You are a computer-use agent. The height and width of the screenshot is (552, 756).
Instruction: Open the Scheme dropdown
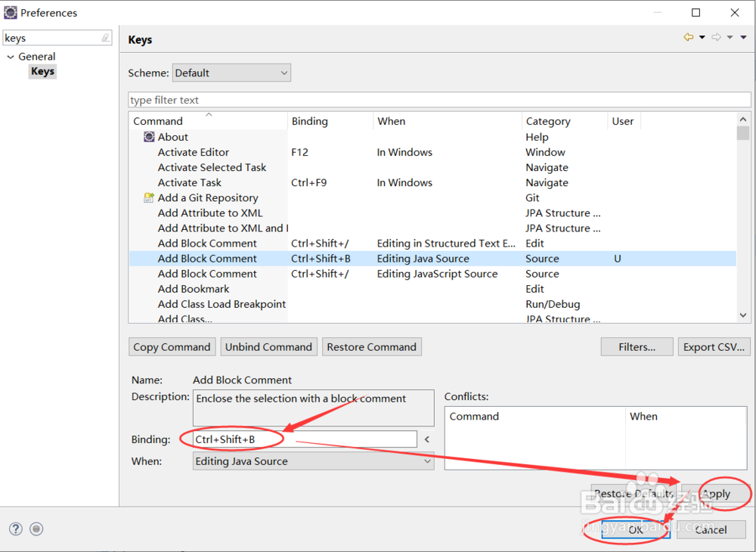(x=231, y=73)
